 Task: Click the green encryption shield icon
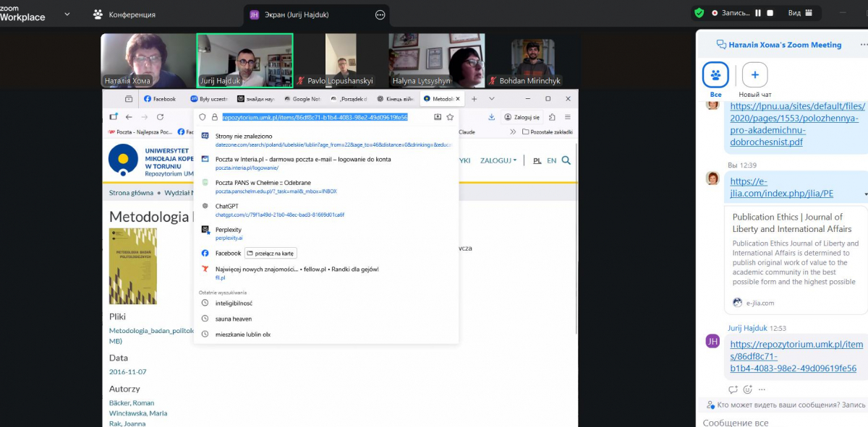tap(699, 13)
